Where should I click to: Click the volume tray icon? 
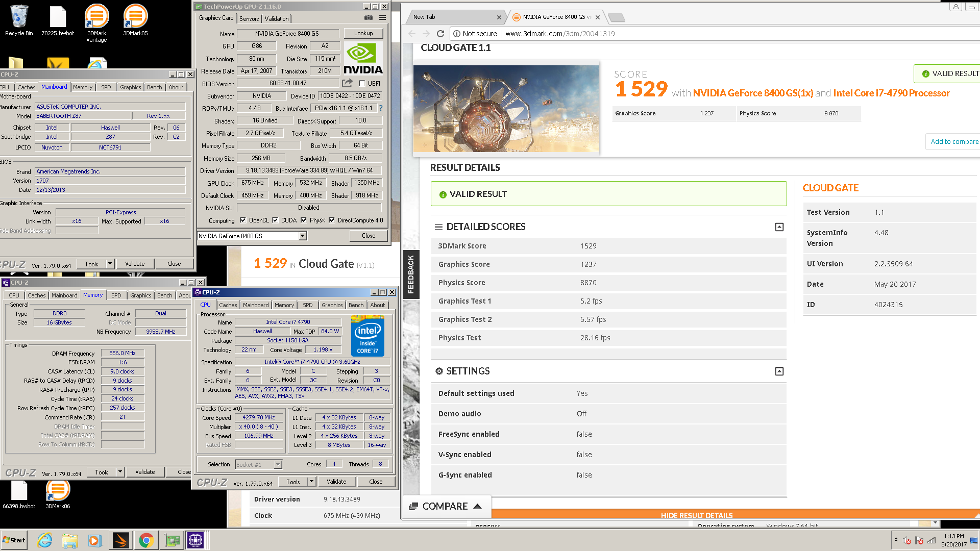907,540
